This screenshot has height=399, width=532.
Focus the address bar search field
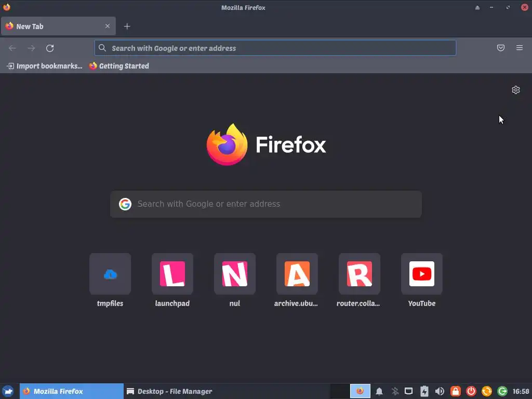pos(275,48)
